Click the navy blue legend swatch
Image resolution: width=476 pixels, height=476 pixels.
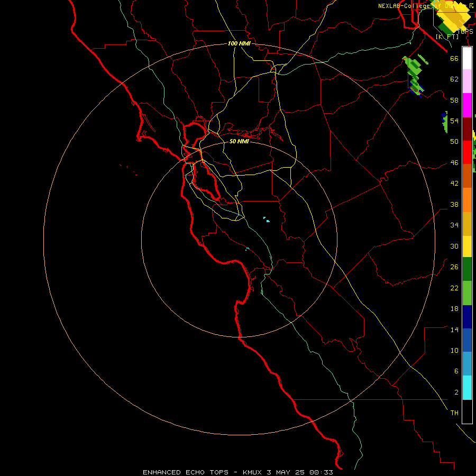click(x=467, y=317)
